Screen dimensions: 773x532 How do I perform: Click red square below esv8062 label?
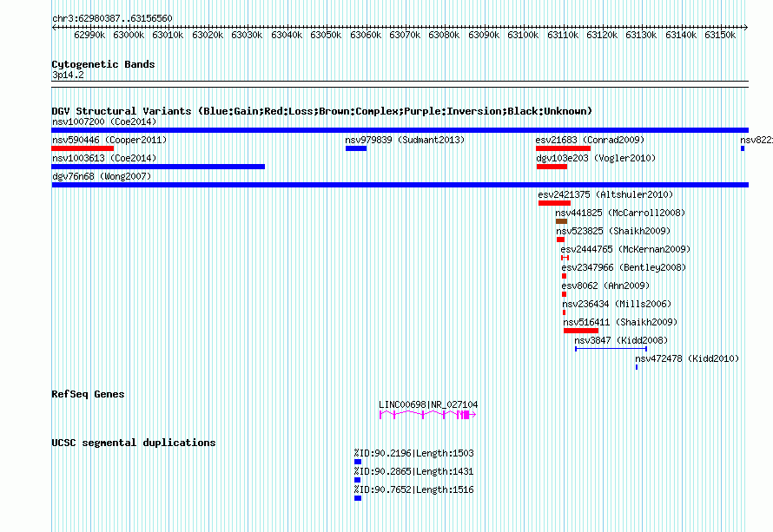564,294
